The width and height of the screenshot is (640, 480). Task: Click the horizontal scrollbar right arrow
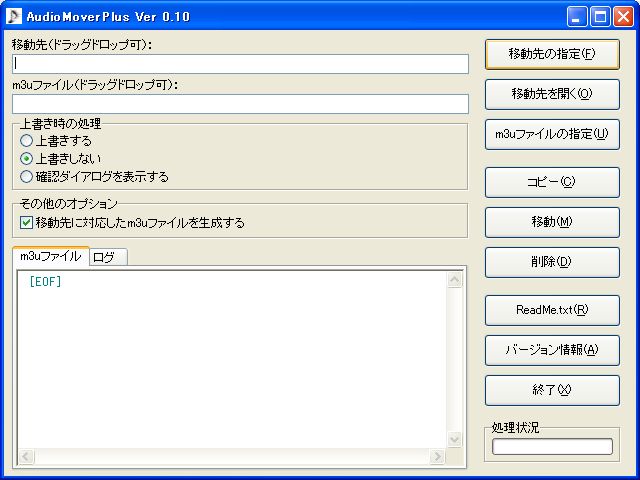pyautogui.click(x=437, y=457)
